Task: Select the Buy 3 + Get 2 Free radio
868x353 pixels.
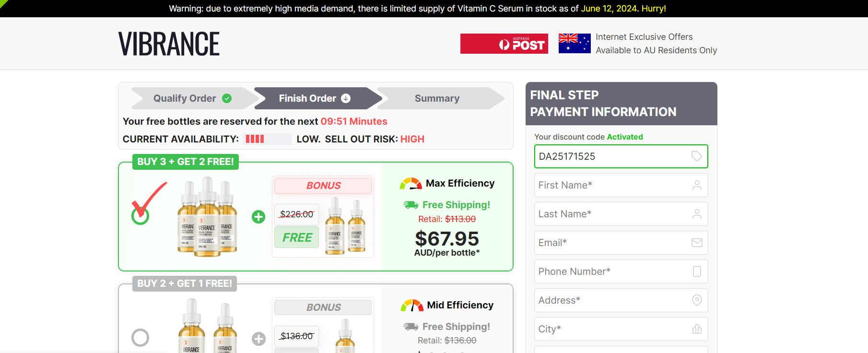Action: click(x=141, y=216)
